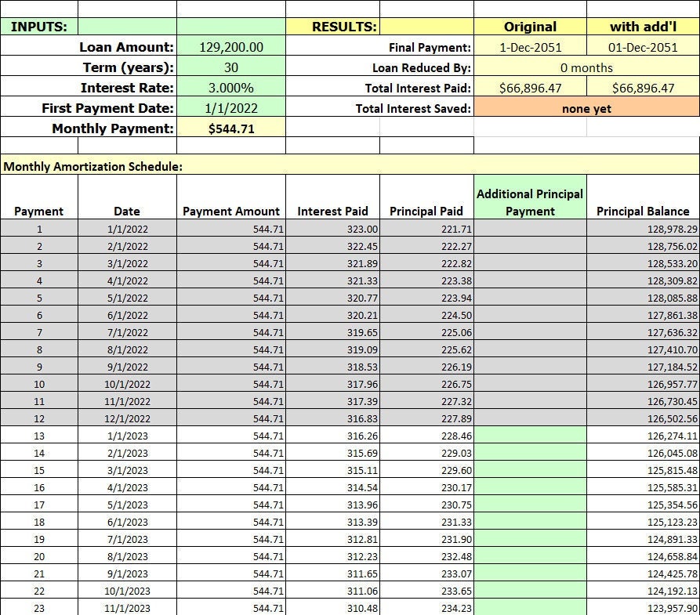Select the Interest Paid value for payment 12
The width and height of the screenshot is (700, 615).
pyautogui.click(x=335, y=417)
